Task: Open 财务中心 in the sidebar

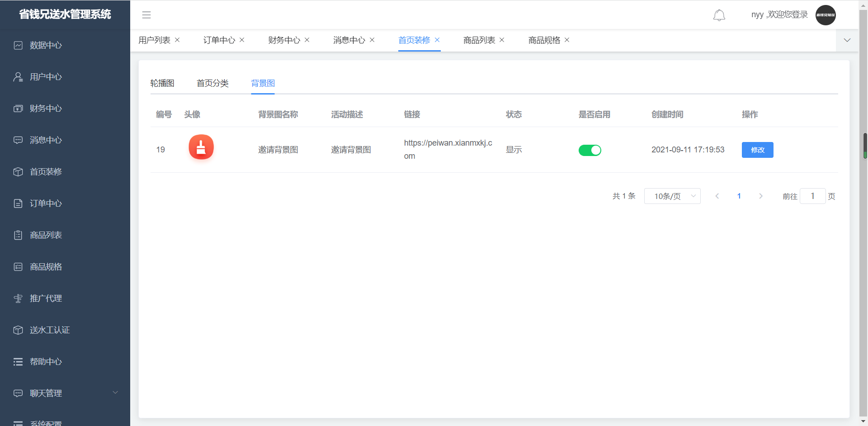Action: coord(46,109)
